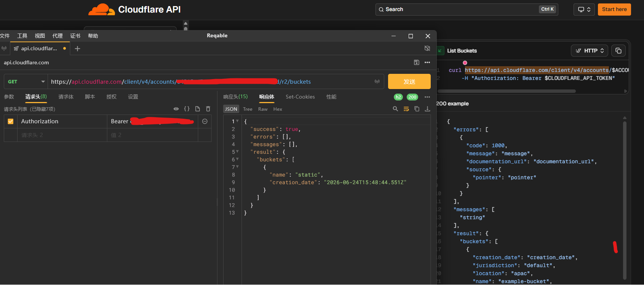Switch the response view to JSON
The width and height of the screenshot is (644, 285).
click(x=231, y=109)
